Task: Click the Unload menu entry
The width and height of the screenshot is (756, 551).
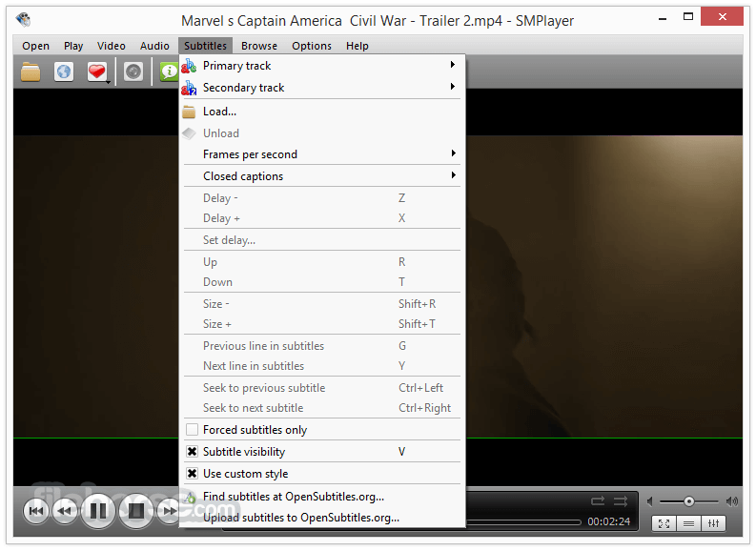Action: click(x=321, y=133)
